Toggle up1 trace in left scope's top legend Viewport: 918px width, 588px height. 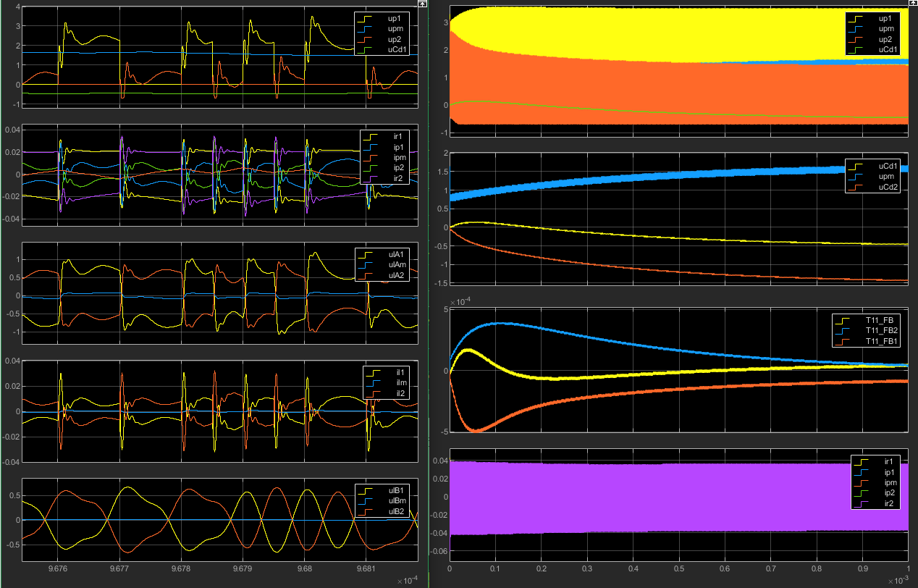tap(384, 17)
